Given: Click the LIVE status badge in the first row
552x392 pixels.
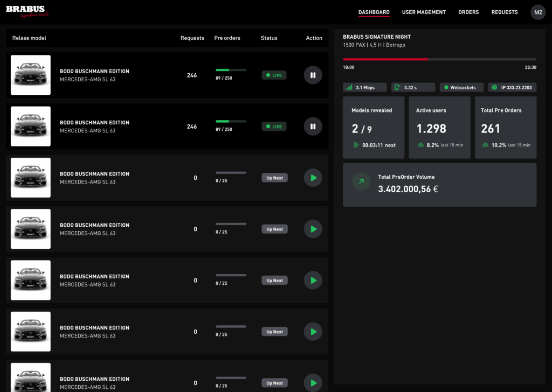Looking at the screenshot, I should click(274, 75).
